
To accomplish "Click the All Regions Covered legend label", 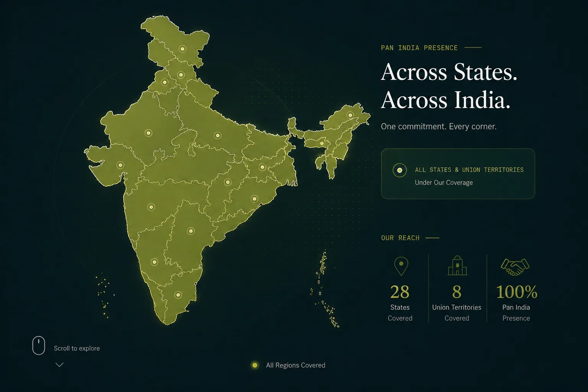I will (296, 365).
